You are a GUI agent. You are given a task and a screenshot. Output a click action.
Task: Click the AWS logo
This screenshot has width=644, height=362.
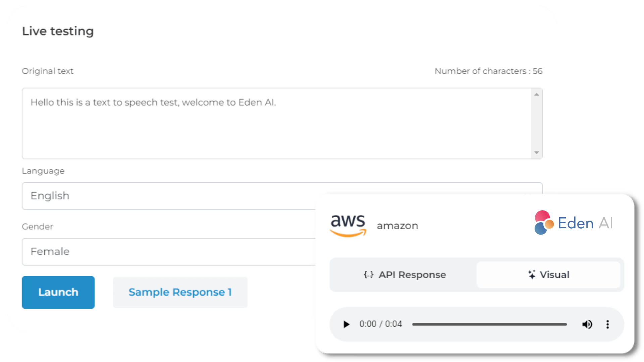tap(348, 225)
